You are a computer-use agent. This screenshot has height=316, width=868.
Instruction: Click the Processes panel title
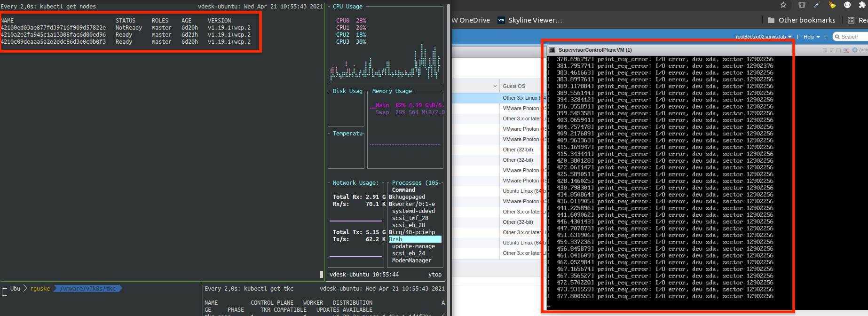click(x=417, y=183)
